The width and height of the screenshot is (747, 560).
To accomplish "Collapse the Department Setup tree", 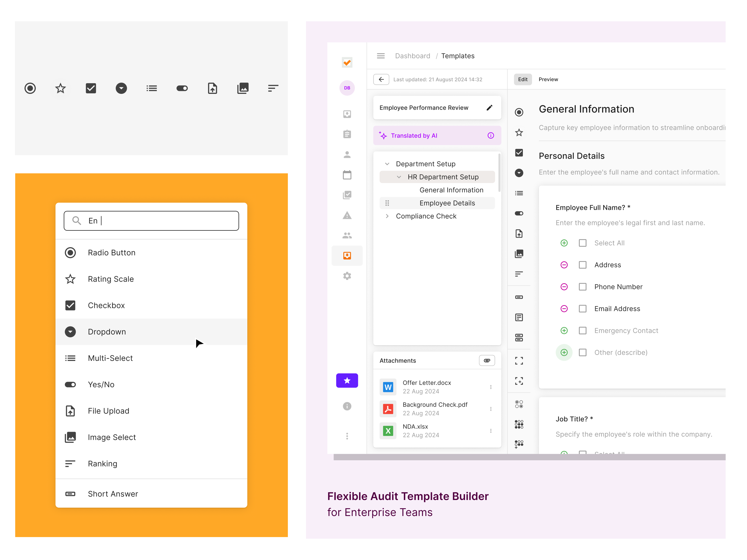I will (387, 164).
